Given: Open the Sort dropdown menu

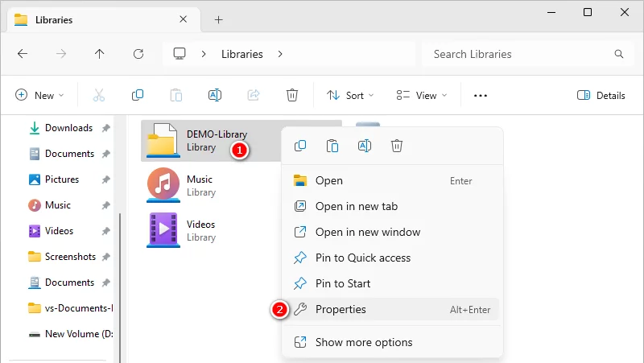Looking at the screenshot, I should [350, 96].
